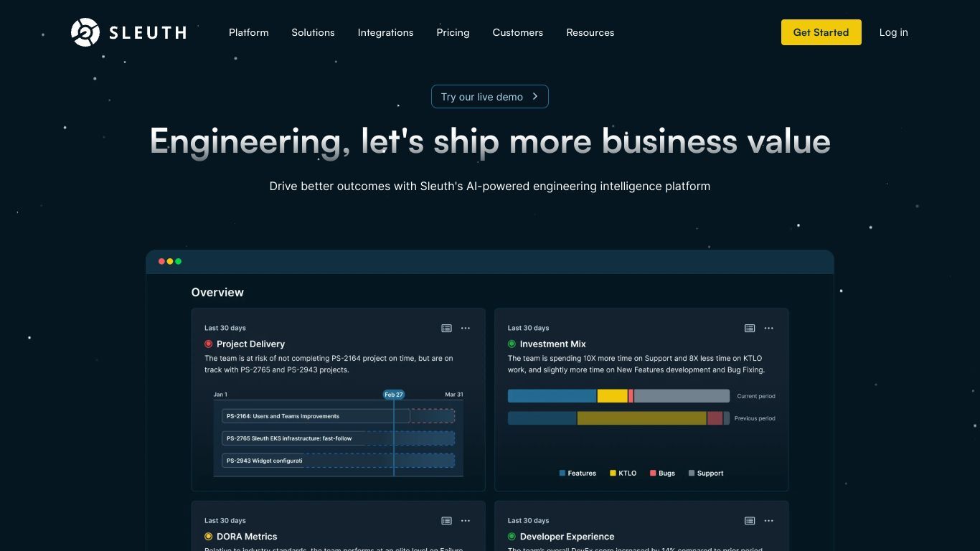The image size is (980, 551).
Task: Click the Developer Experience card title
Action: click(567, 537)
